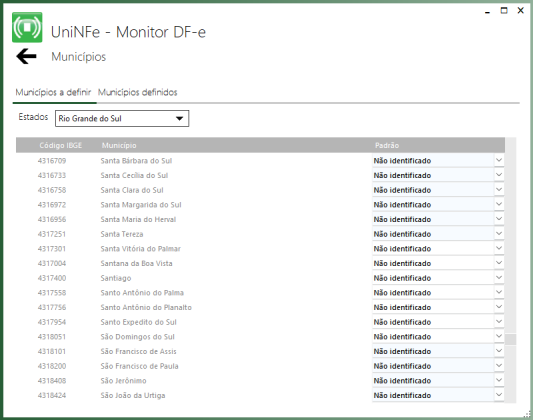Click Padrão chevron for São João da Urtiga
Viewport: 533px width, 420px height.
pyautogui.click(x=499, y=395)
